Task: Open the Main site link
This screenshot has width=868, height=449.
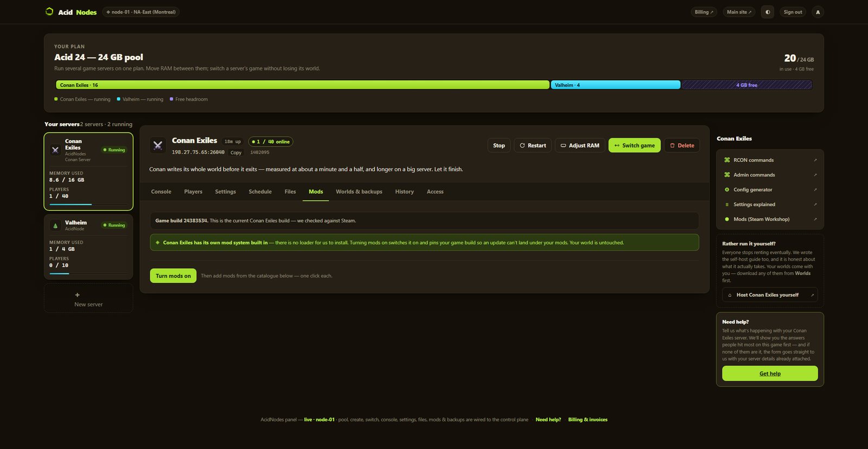Action: click(739, 12)
